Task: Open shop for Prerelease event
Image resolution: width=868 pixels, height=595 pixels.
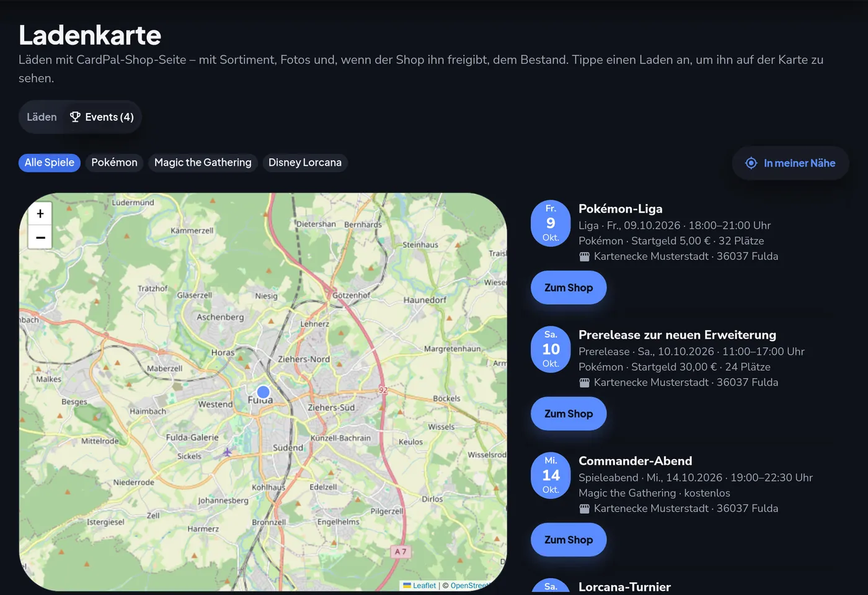Action: (x=569, y=414)
